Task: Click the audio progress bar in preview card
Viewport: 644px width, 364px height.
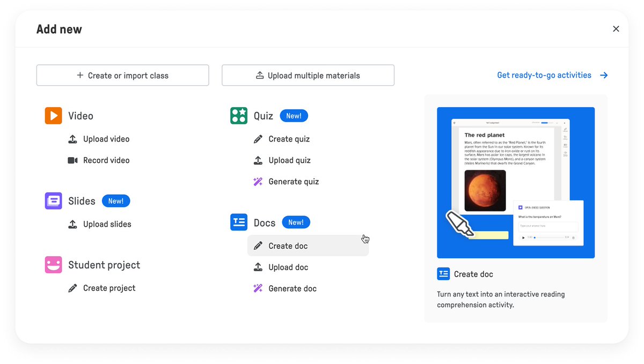Action: point(550,237)
